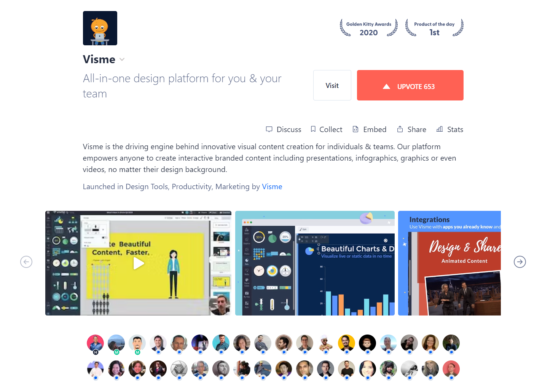
Task: Open the Beautiful Charts screenshot thumbnail
Action: [315, 263]
